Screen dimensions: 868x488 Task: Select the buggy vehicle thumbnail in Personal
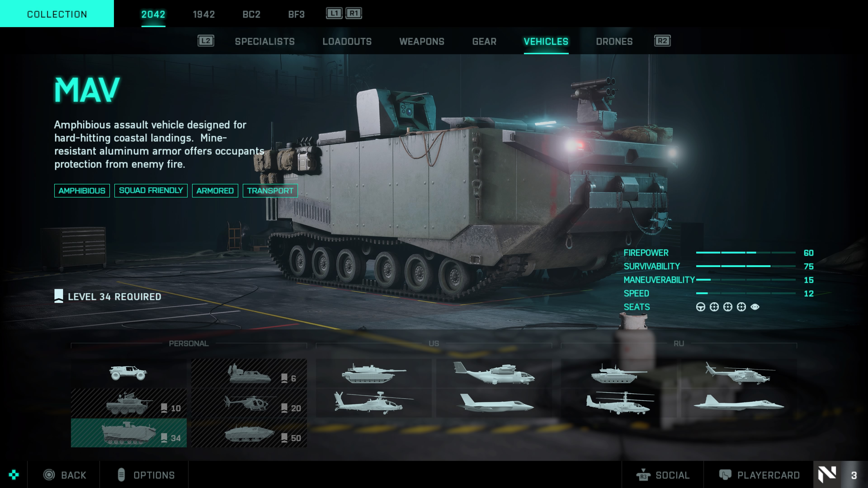(x=128, y=373)
